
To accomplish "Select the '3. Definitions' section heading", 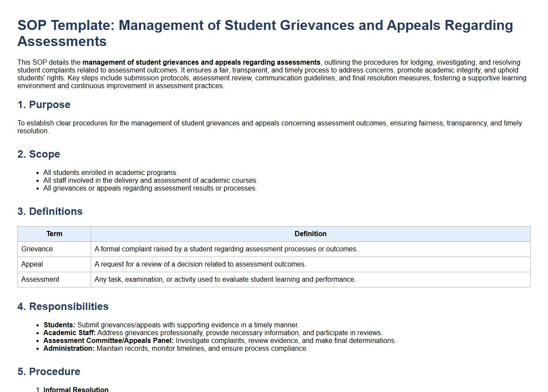I will coord(50,211).
